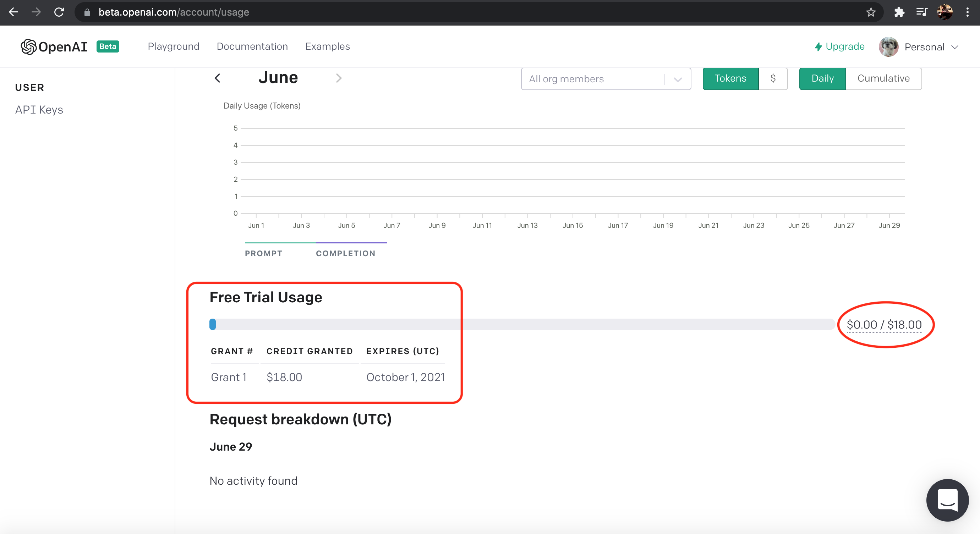Click the OpenAI logo
This screenshot has width=980, height=534.
pos(54,46)
